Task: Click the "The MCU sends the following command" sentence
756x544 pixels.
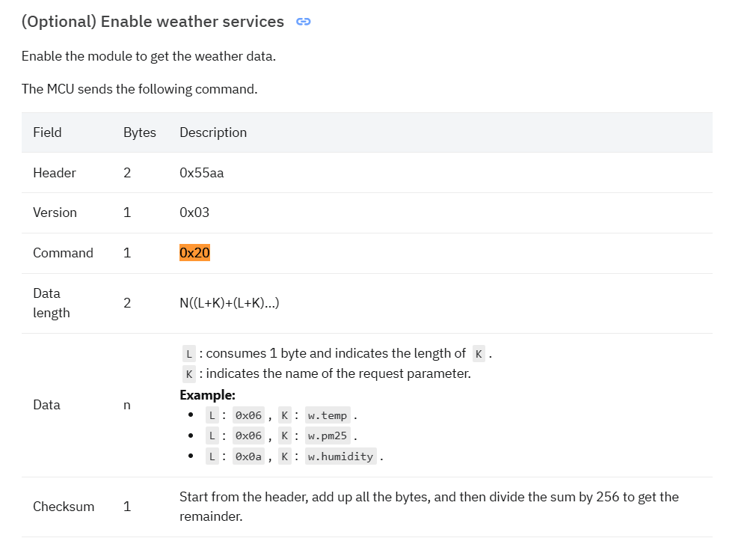Action: pyautogui.click(x=139, y=89)
